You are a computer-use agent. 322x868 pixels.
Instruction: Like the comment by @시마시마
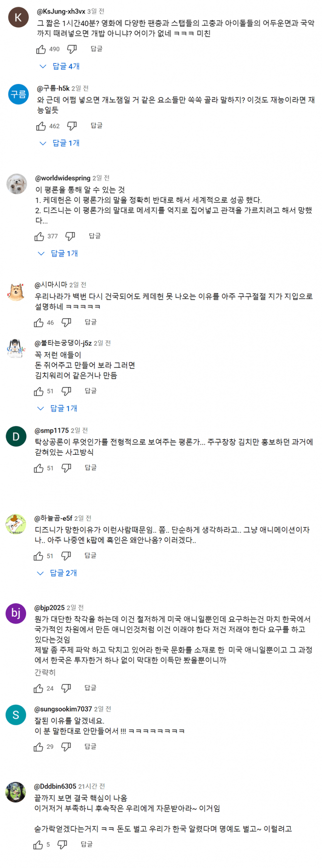[x=39, y=323]
